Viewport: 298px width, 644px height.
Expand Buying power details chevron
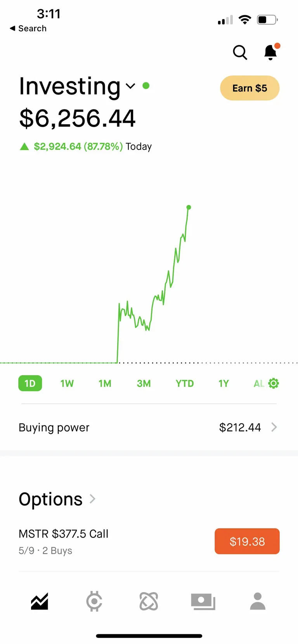pos(274,427)
